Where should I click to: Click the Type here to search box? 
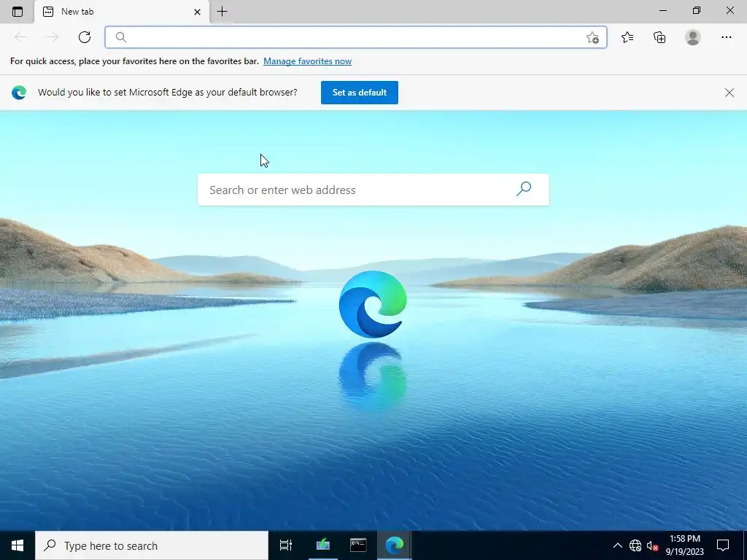(x=152, y=545)
